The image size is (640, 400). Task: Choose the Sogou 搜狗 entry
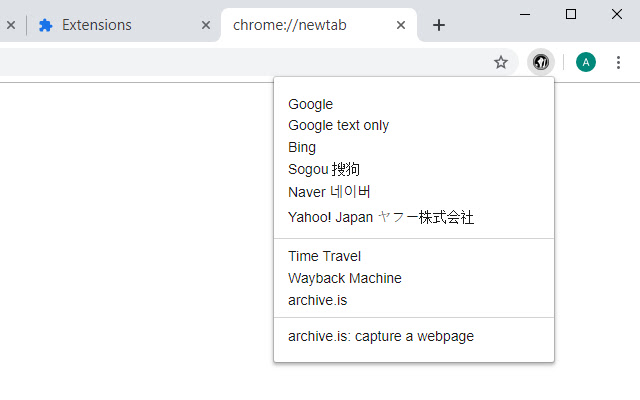point(324,169)
